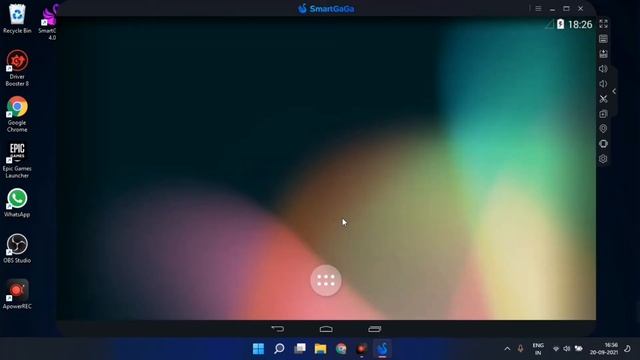
Task: Select OBS Studio desktop shortcut
Action: 17,249
